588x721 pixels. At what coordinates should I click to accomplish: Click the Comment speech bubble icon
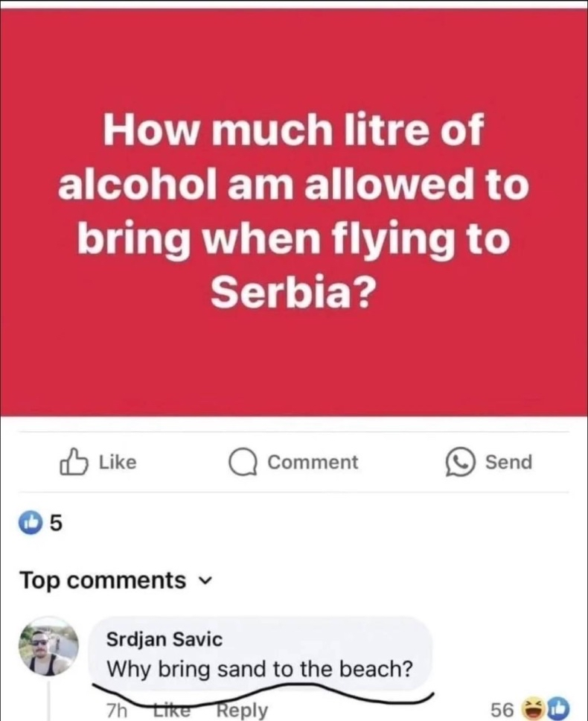tap(241, 463)
